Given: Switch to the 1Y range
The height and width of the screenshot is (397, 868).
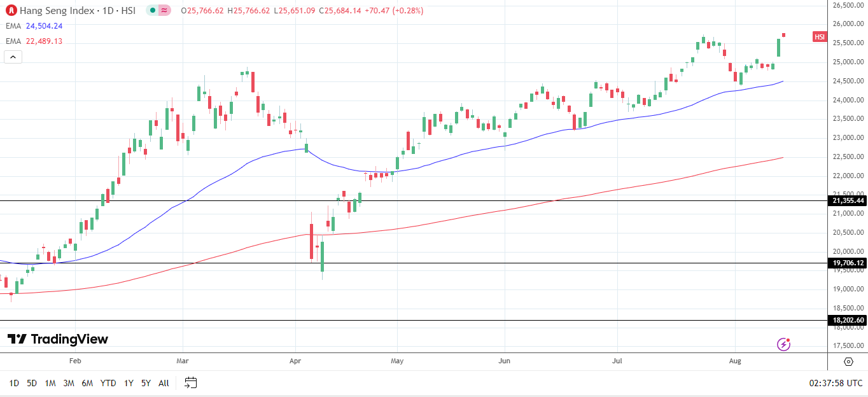Looking at the screenshot, I should 128,384.
